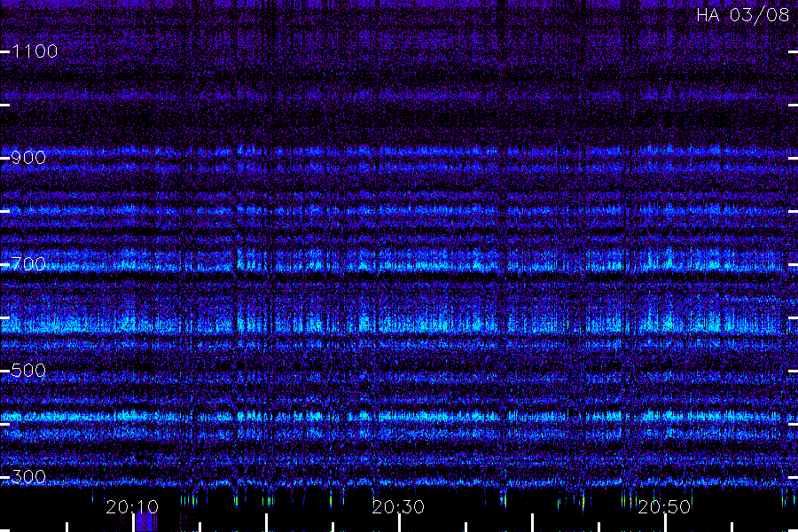This screenshot has width=798, height=532.
Task: Select the 20:10 time label
Action: tap(132, 507)
